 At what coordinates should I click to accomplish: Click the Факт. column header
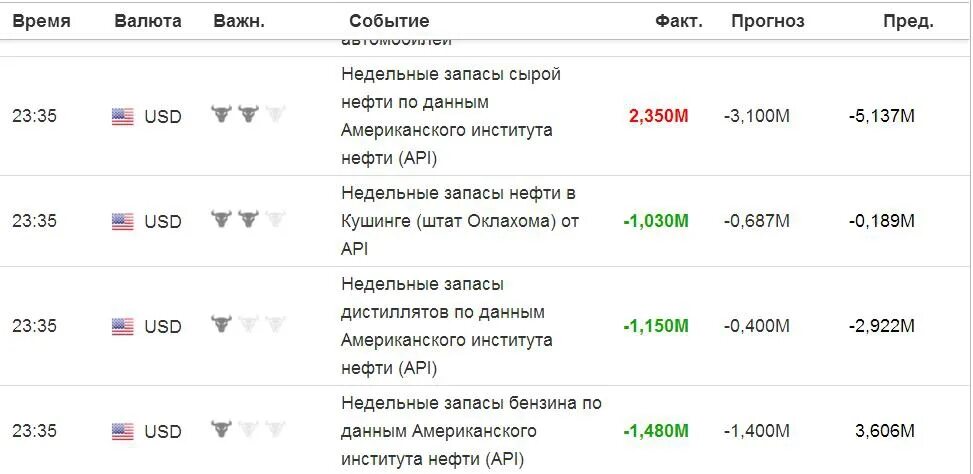click(679, 21)
